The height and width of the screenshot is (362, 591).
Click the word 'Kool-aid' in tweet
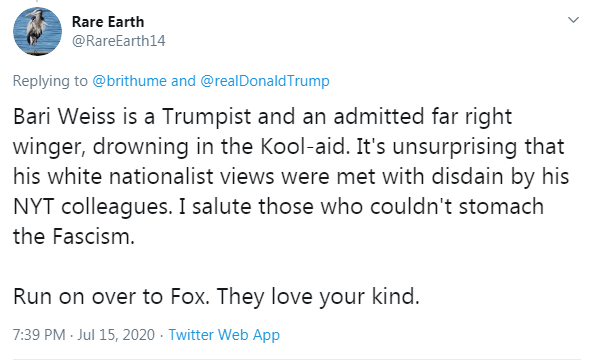pos(303,146)
